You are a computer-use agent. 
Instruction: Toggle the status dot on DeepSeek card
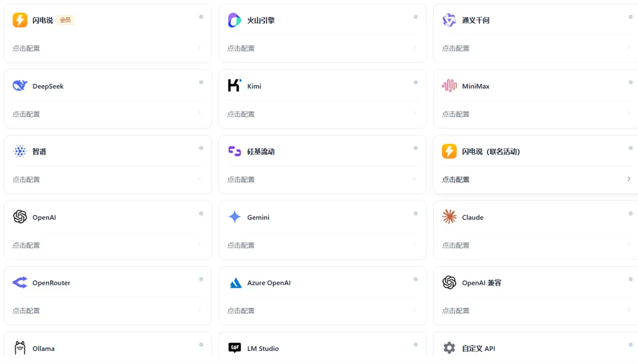[x=201, y=83]
